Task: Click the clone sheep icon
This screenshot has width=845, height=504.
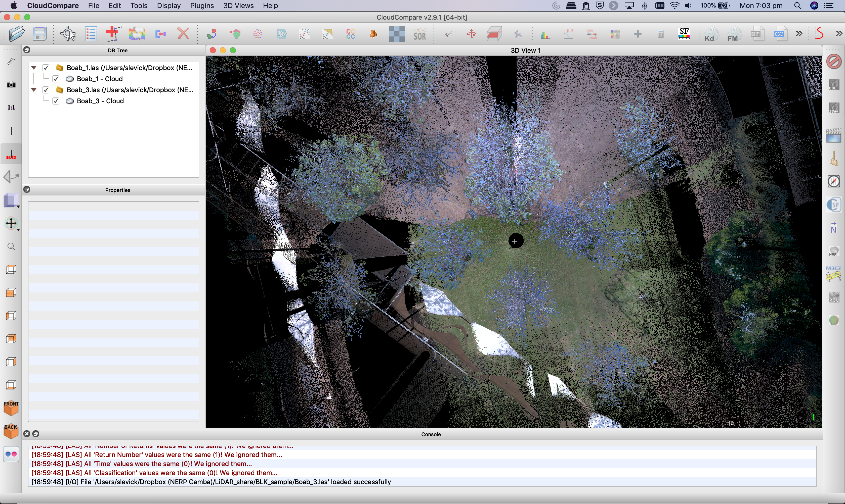Action: (x=137, y=34)
